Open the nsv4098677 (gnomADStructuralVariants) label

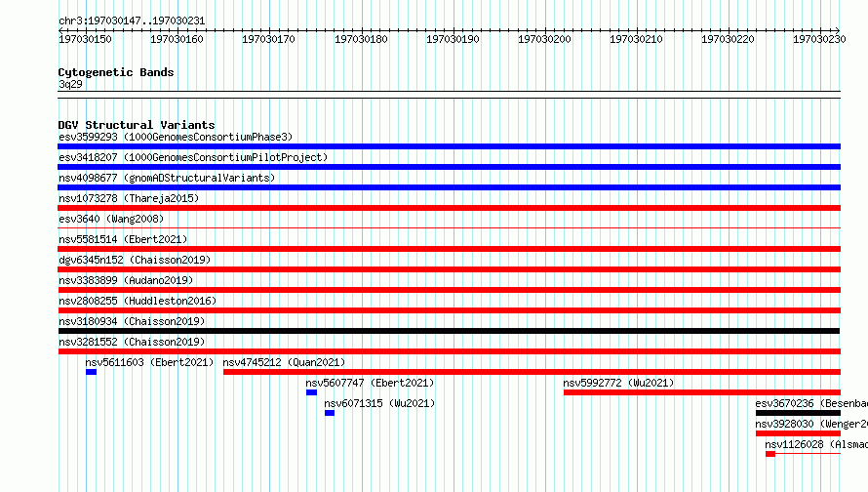tap(167, 178)
